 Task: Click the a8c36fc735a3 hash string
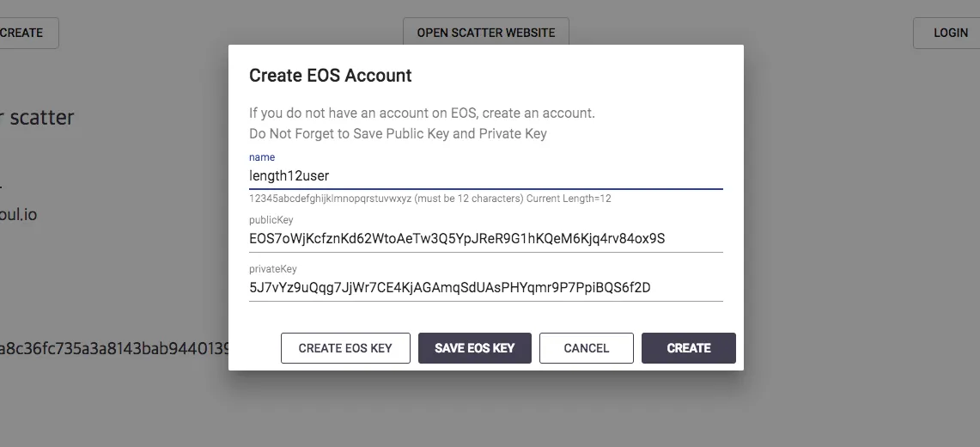(114, 347)
